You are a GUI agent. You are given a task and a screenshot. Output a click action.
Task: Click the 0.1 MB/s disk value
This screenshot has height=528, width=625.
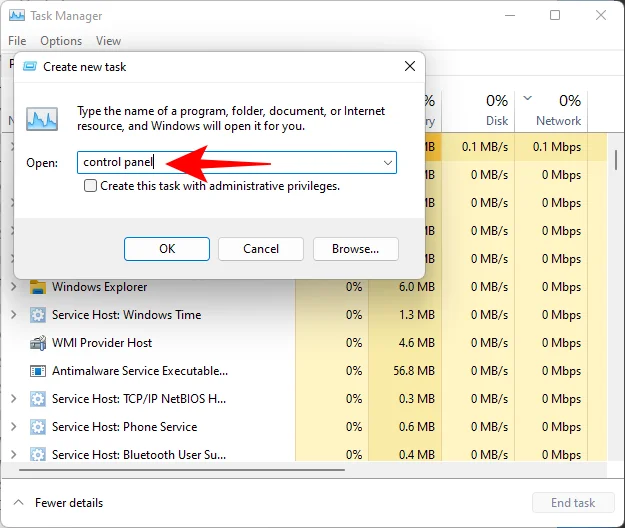pyautogui.click(x=485, y=147)
